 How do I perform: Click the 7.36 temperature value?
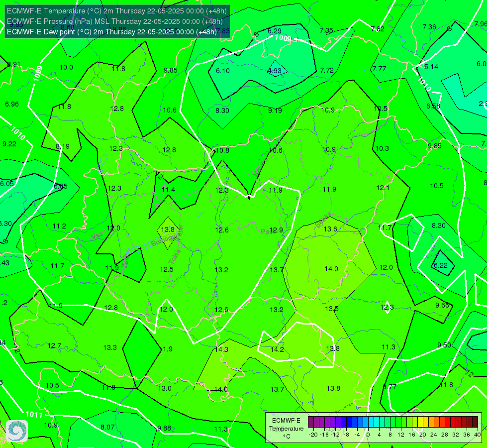coord(429,27)
